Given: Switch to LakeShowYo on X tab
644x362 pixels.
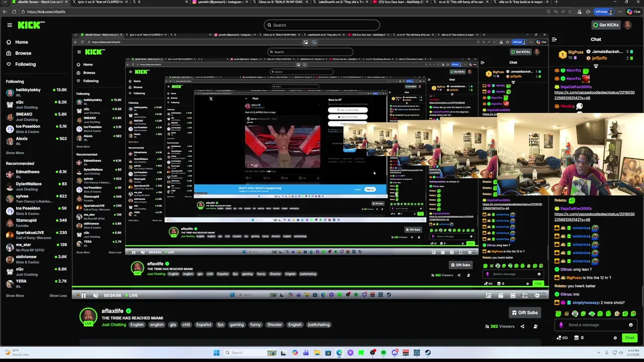Looking at the screenshot, I should pyautogui.click(x=340, y=2).
